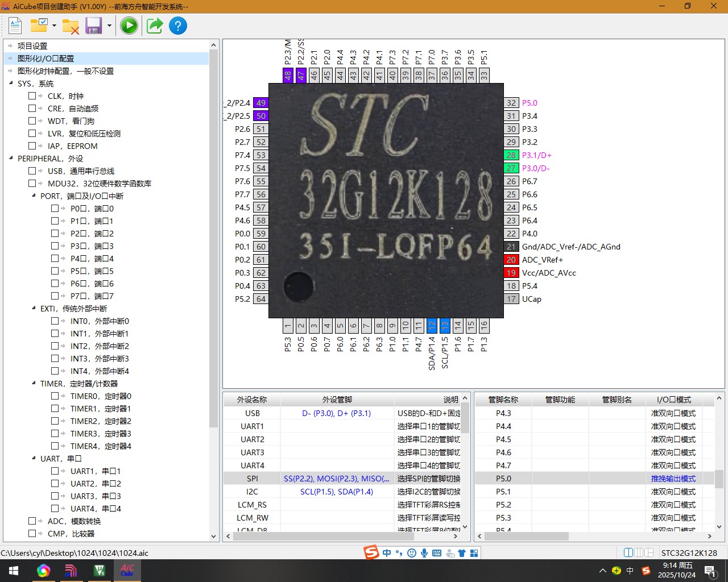The image size is (728, 582).
Task: Click the new project document icon
Action: 15,26
